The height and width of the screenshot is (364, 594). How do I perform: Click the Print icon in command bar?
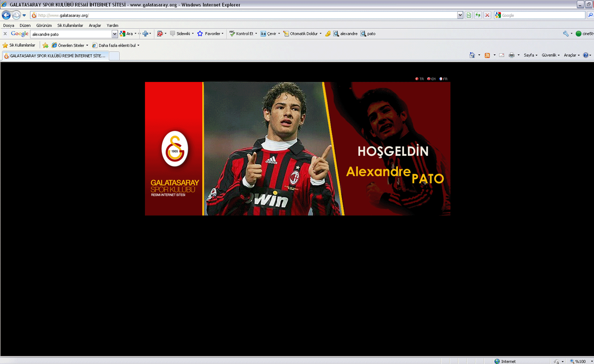pos(511,55)
